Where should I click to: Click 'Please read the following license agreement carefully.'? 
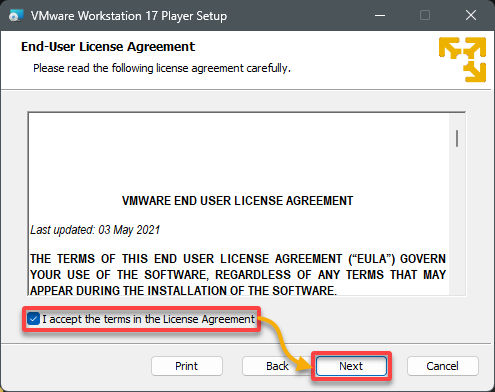(x=162, y=68)
